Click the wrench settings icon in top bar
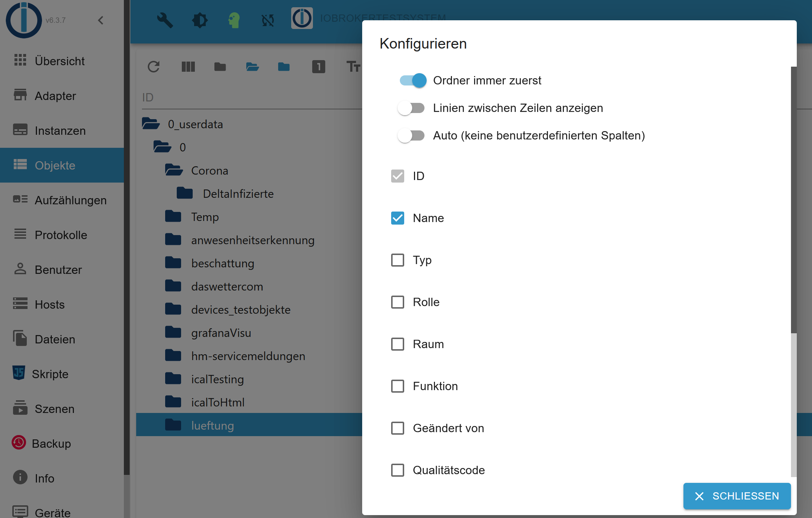 tap(165, 20)
